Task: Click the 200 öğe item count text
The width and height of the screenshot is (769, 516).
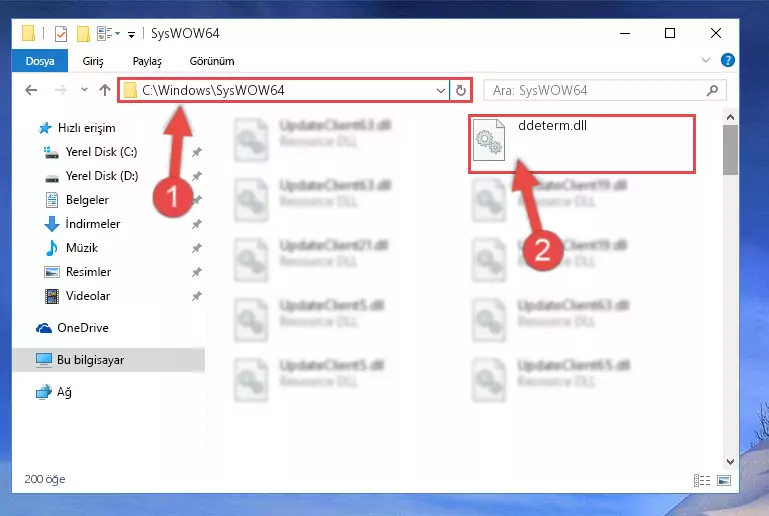Action: (x=45, y=479)
